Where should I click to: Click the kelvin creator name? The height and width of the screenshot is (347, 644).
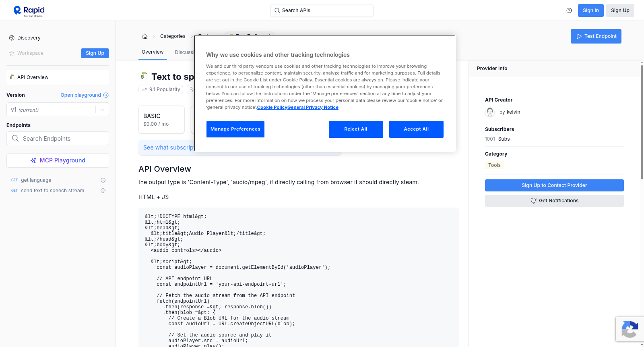pyautogui.click(x=513, y=112)
